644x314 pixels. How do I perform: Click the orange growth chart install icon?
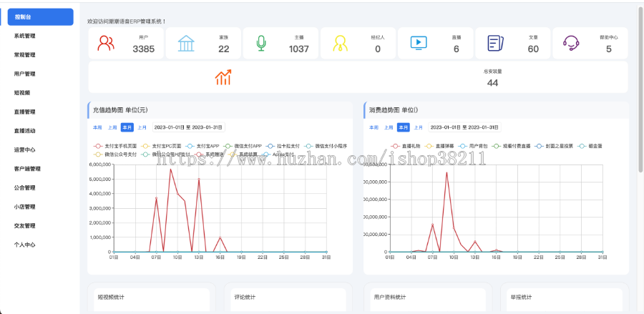click(x=223, y=77)
